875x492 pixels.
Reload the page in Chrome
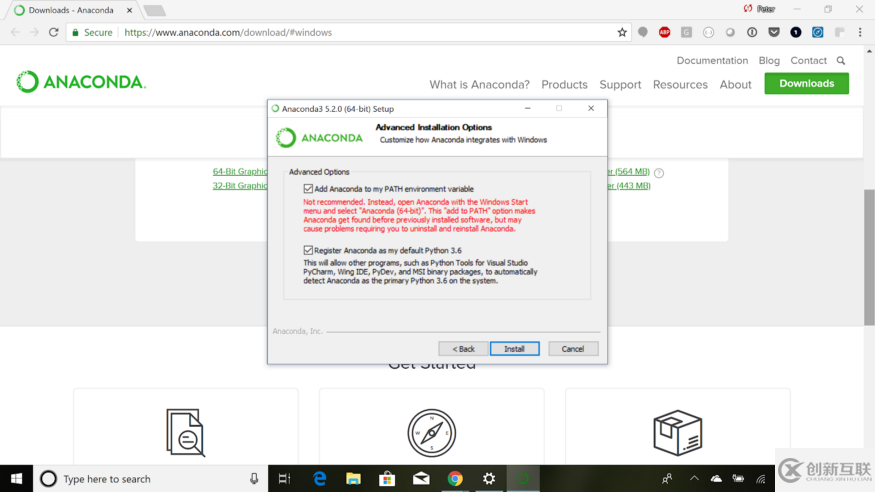(x=54, y=32)
